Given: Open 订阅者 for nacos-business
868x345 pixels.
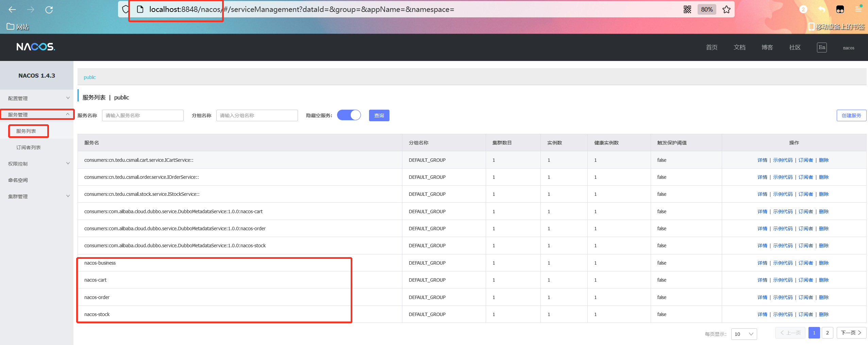Looking at the screenshot, I should click(806, 263).
